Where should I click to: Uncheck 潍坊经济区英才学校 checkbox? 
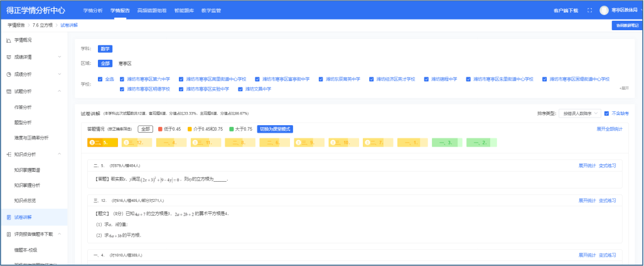[x=372, y=79]
